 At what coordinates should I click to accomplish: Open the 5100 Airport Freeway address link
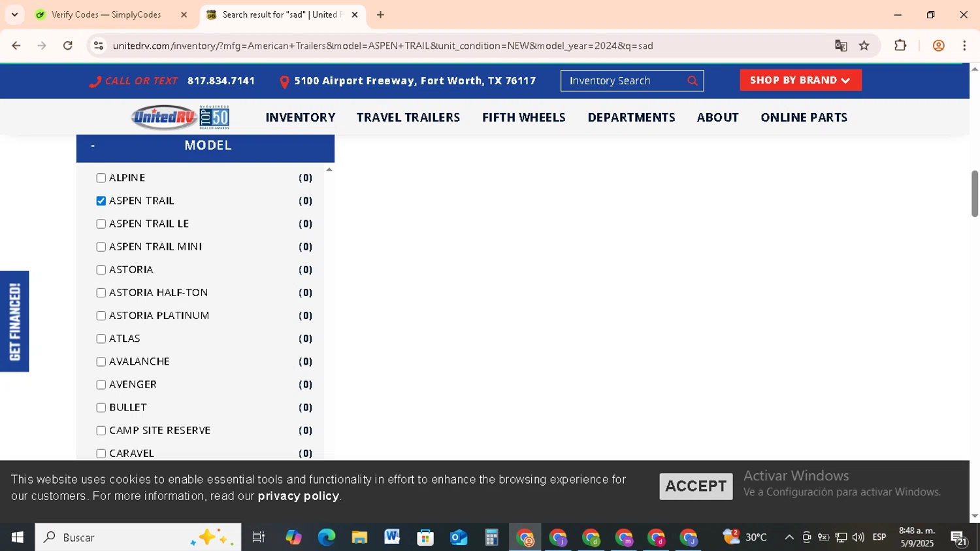[415, 81]
